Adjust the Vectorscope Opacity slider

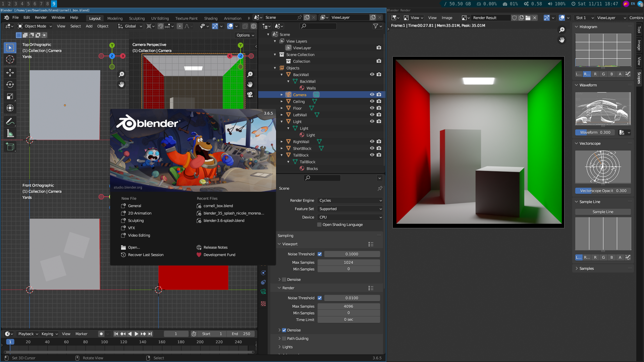[603, 191]
